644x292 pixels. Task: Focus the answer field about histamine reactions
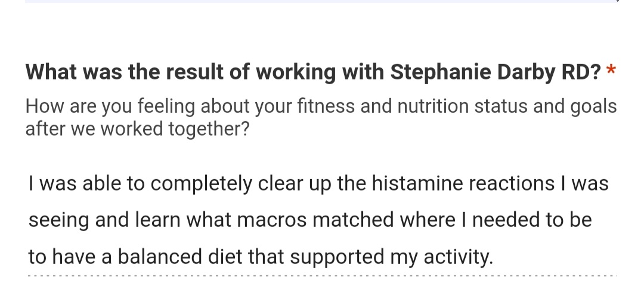pyautogui.click(x=323, y=220)
